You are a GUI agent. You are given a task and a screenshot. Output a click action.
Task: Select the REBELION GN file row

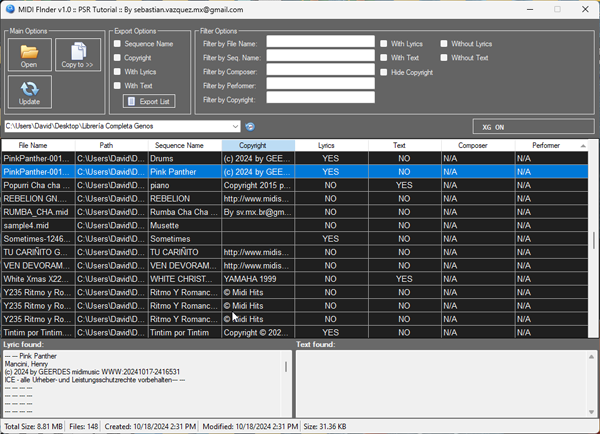(x=295, y=199)
